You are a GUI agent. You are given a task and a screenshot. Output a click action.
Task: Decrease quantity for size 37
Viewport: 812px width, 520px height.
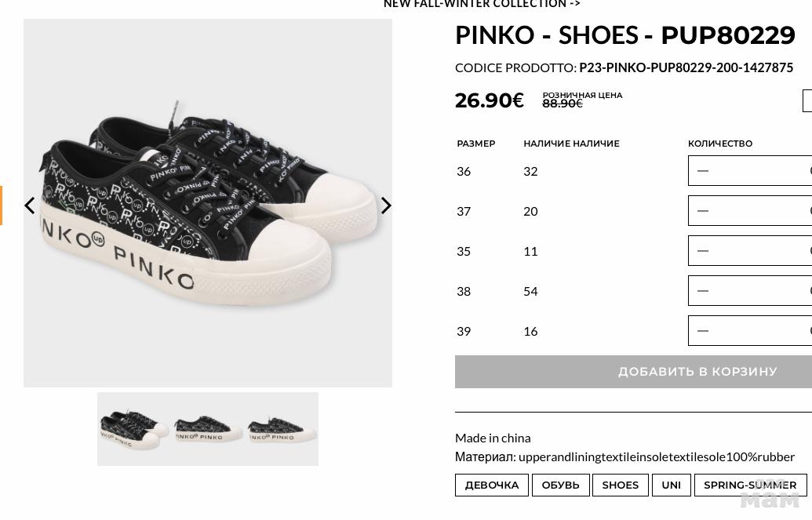tap(703, 211)
